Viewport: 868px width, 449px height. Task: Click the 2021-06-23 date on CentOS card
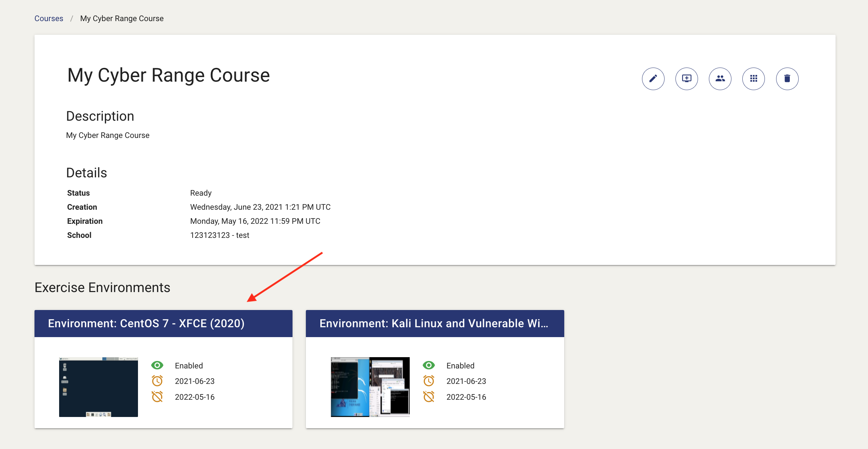click(x=195, y=381)
